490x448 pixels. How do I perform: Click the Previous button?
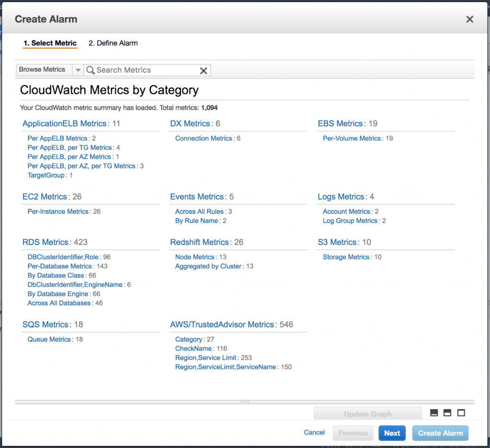[x=353, y=433]
